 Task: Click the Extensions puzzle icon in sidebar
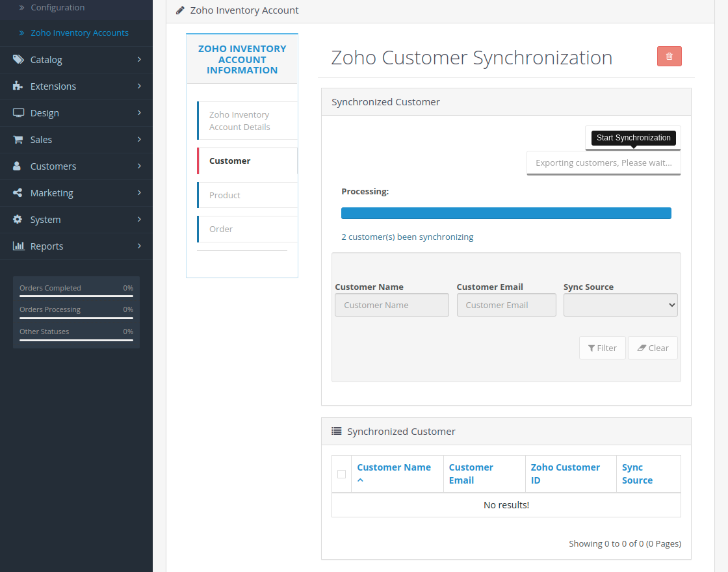coord(18,86)
